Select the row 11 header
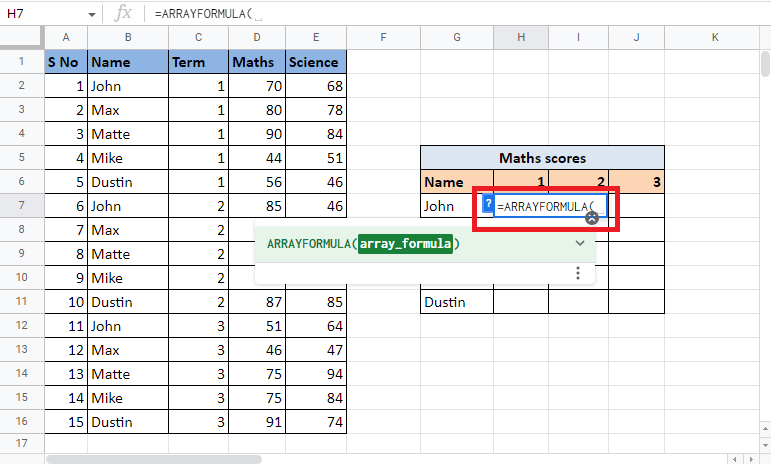Viewport: 771px width, 464px height. pyautogui.click(x=21, y=302)
